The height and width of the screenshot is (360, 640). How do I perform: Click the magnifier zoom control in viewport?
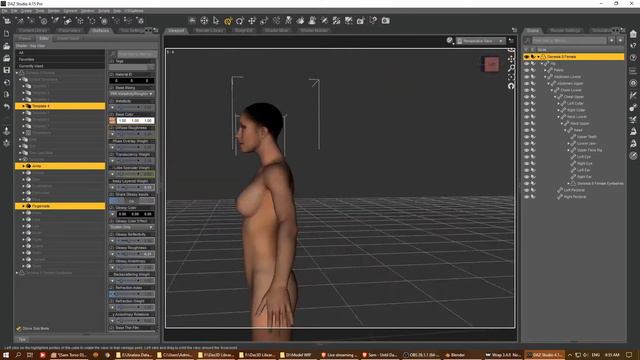coord(511,68)
